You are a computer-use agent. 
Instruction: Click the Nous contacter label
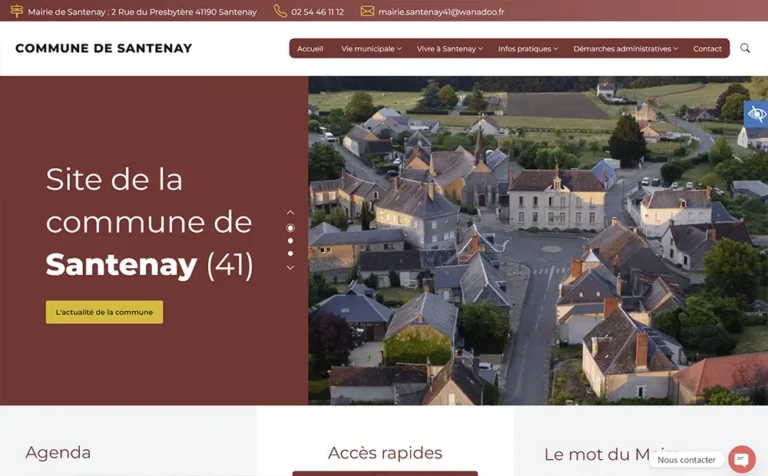686,460
